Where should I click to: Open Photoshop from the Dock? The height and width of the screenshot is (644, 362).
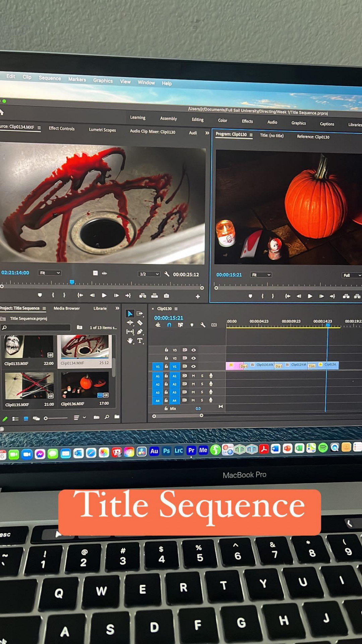166,451
